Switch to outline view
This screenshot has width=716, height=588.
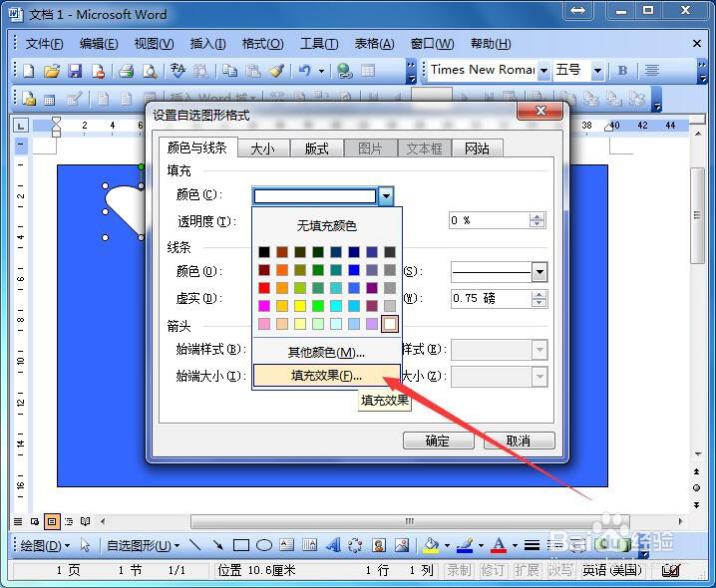coord(69,521)
